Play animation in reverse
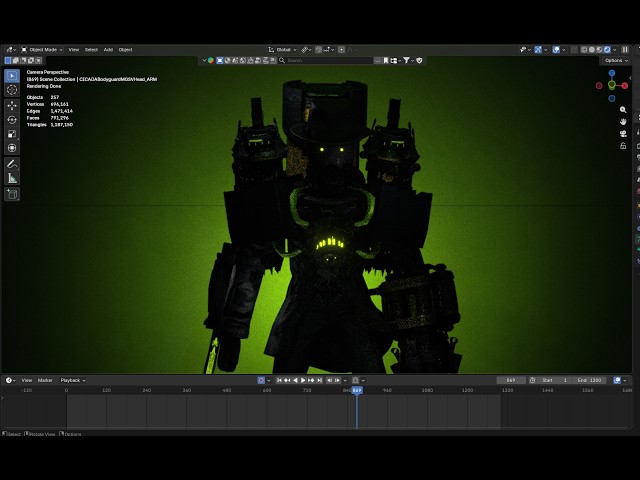This screenshot has width=640, height=480. click(296, 380)
